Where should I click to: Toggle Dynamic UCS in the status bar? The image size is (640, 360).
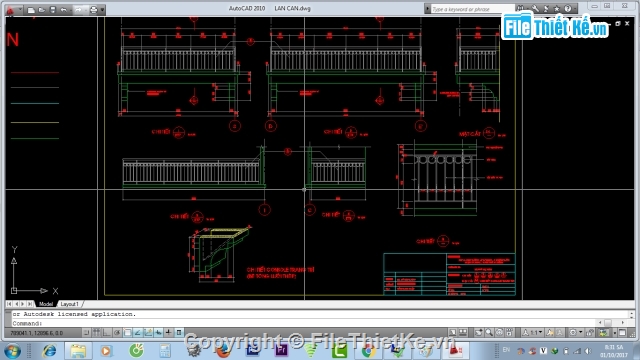(148, 333)
